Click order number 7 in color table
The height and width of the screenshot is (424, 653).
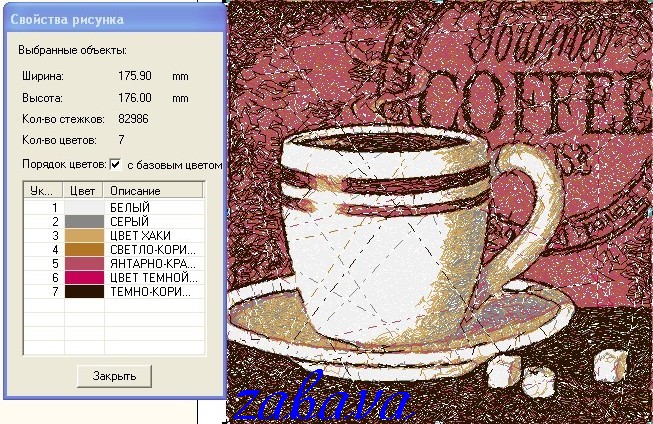pyautogui.click(x=55, y=292)
